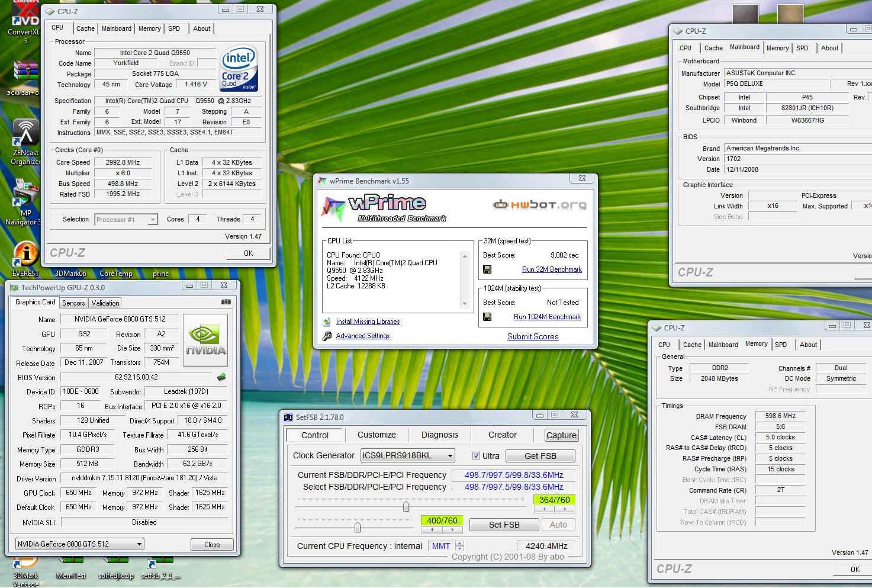The height and width of the screenshot is (588, 872).
Task: Click the right arrow below 400/760
Action: 452,530
